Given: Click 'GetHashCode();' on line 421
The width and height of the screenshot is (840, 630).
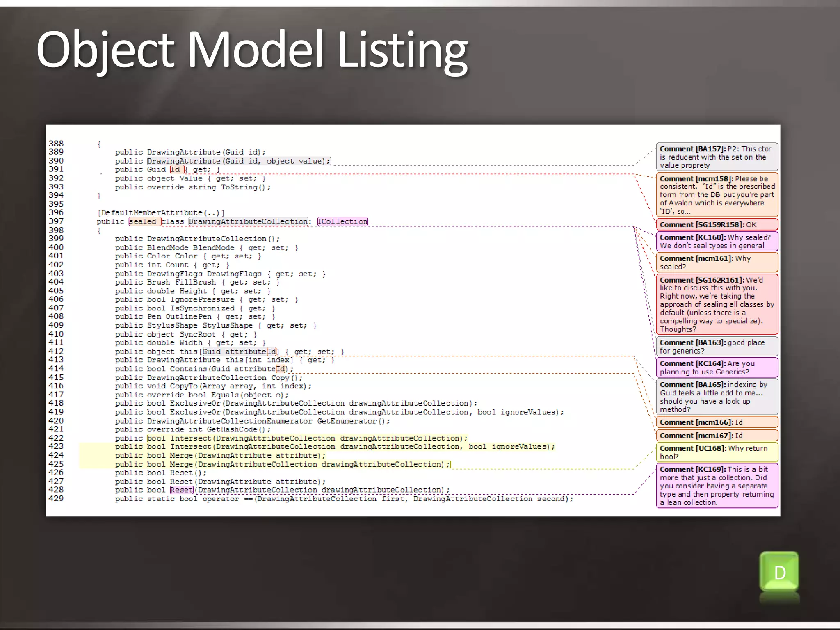Looking at the screenshot, I should click(x=239, y=429).
